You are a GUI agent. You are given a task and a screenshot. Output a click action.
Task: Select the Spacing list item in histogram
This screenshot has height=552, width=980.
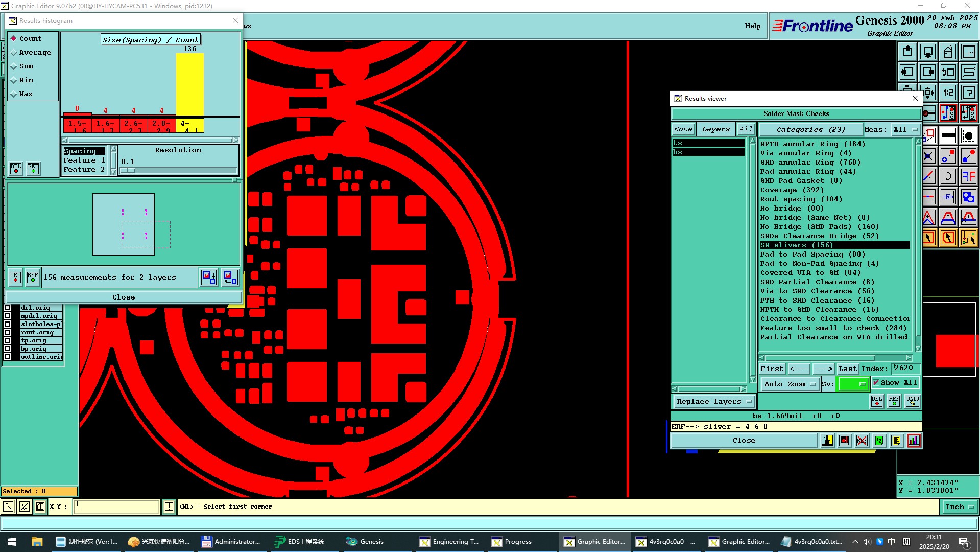coord(84,151)
